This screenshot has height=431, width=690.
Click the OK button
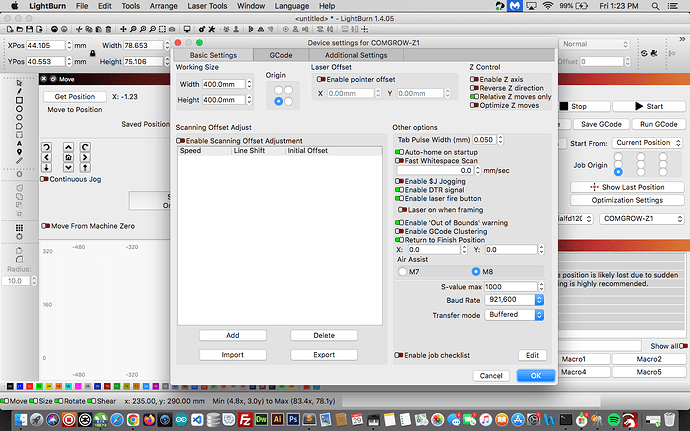tap(536, 376)
